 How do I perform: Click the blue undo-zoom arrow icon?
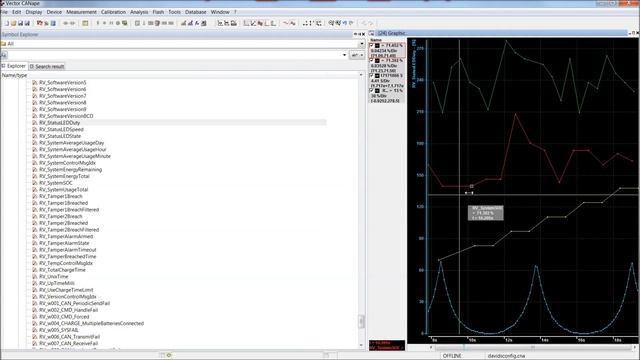click(x=345, y=23)
